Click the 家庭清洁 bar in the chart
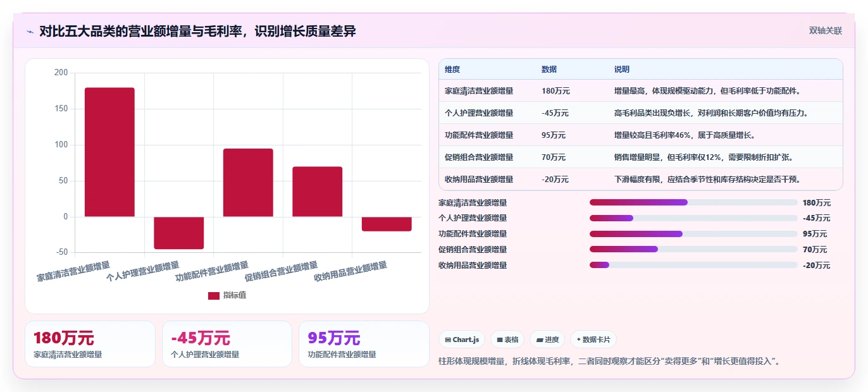The image size is (868, 392). [x=109, y=152]
